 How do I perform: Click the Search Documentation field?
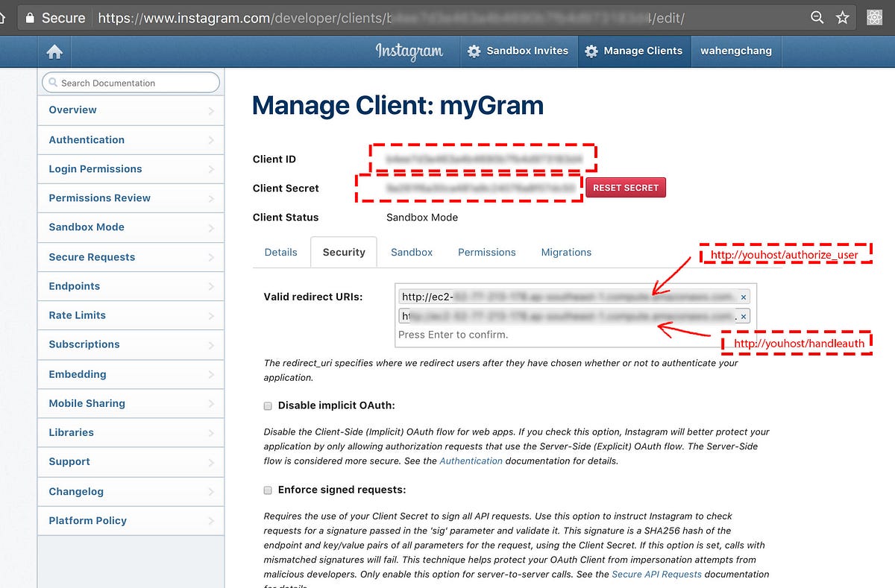[x=131, y=83]
